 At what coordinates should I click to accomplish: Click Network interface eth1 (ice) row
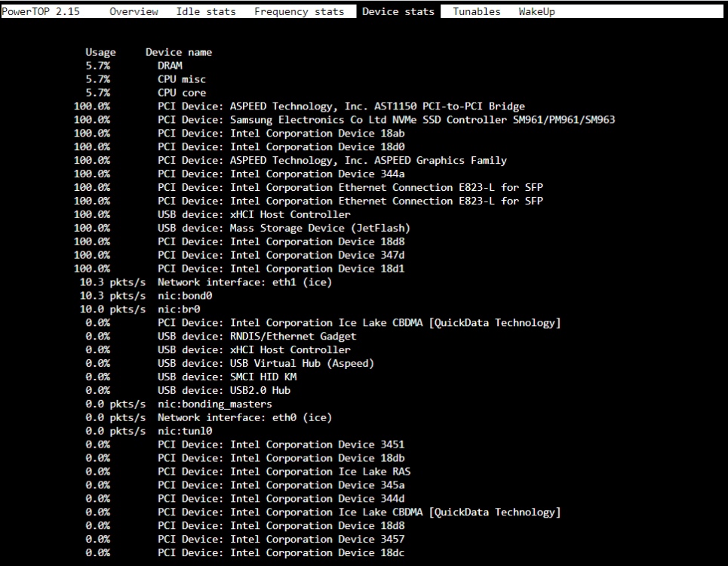coord(206,282)
